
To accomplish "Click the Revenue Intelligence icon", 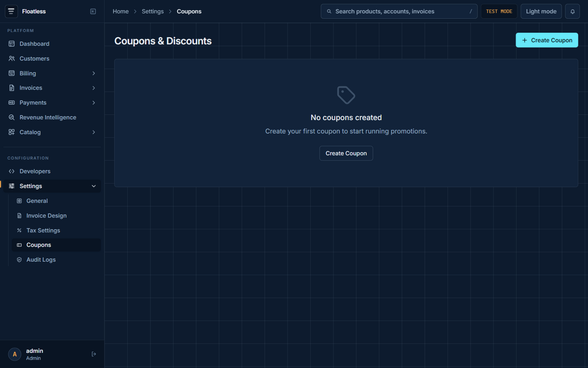I will [x=11, y=117].
